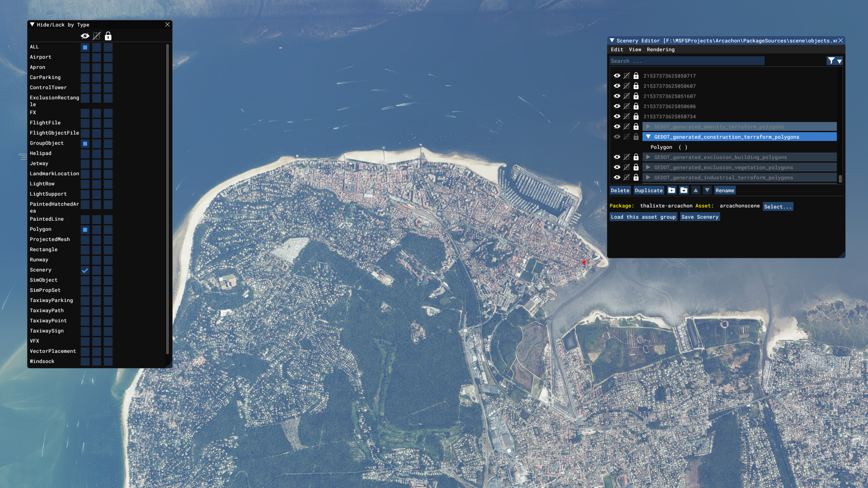Viewport: 868px width, 488px height.
Task: Toggle hide checkbox for Airport type
Action: pos(85,58)
